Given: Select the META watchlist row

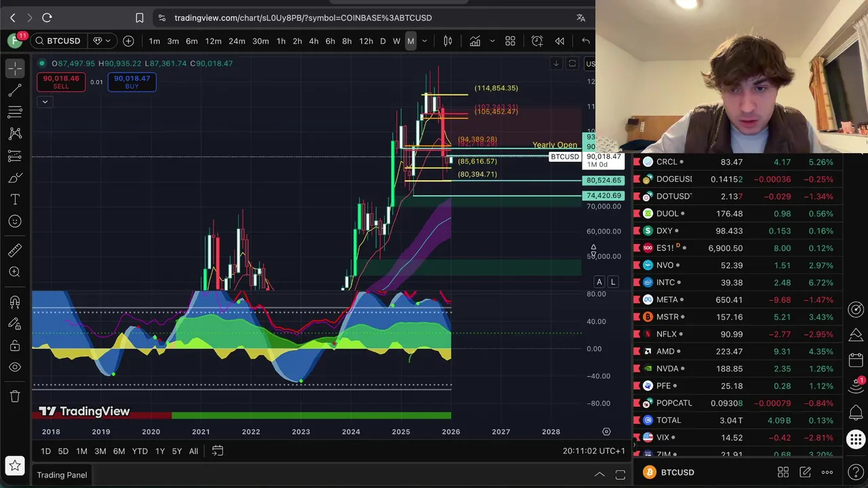Looking at the screenshot, I should pos(738,300).
